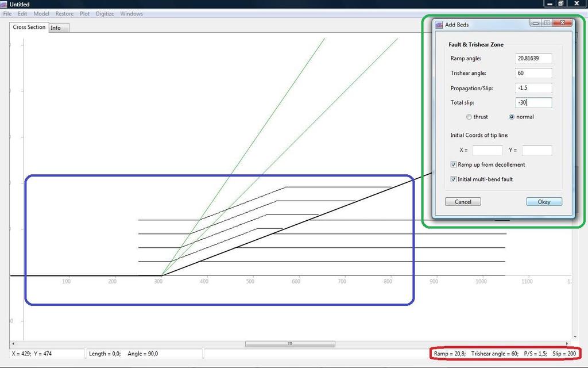Toggle Initial multi-bend fault checkbox
Viewport: 588px width, 368px height.
(x=454, y=179)
